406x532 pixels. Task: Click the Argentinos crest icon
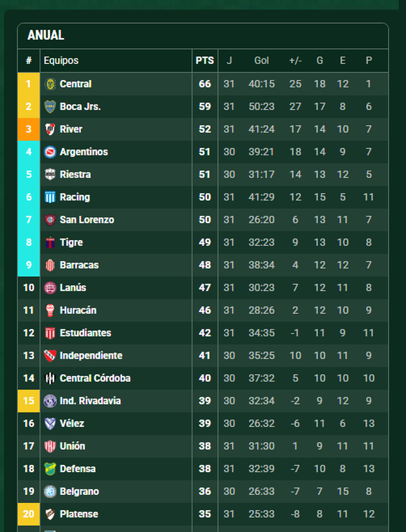click(x=50, y=152)
